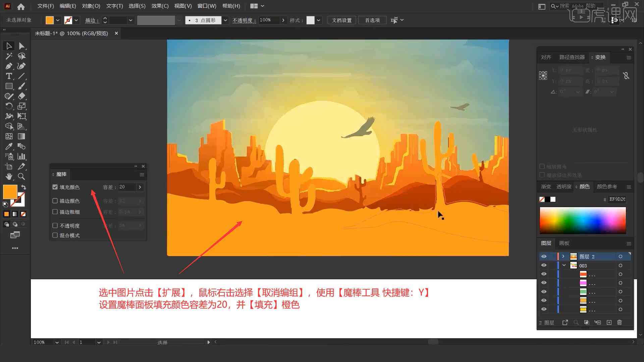Toggle 填充颜色 checkbox in Magic Wand panel
644x362 pixels.
pos(55,187)
